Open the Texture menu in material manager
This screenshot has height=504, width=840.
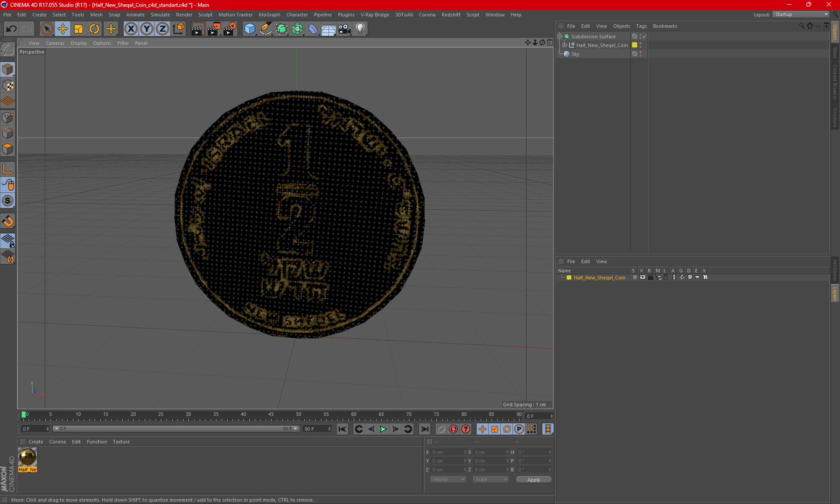[121, 441]
